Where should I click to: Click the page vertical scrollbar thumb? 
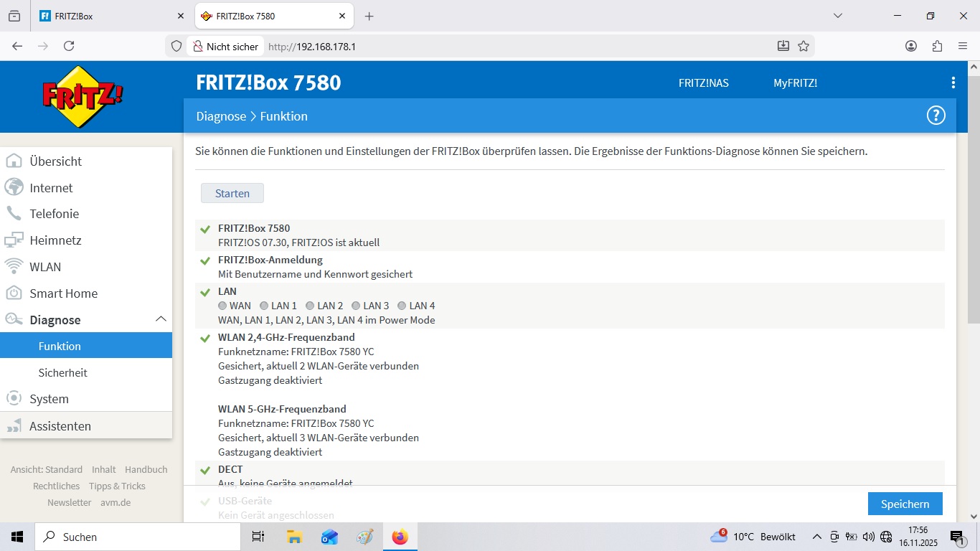tap(974, 199)
